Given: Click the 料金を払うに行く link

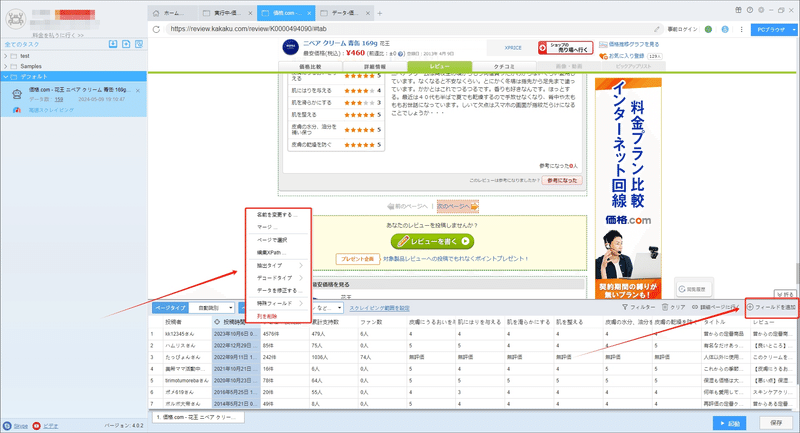Looking at the screenshot, I should pos(58,35).
